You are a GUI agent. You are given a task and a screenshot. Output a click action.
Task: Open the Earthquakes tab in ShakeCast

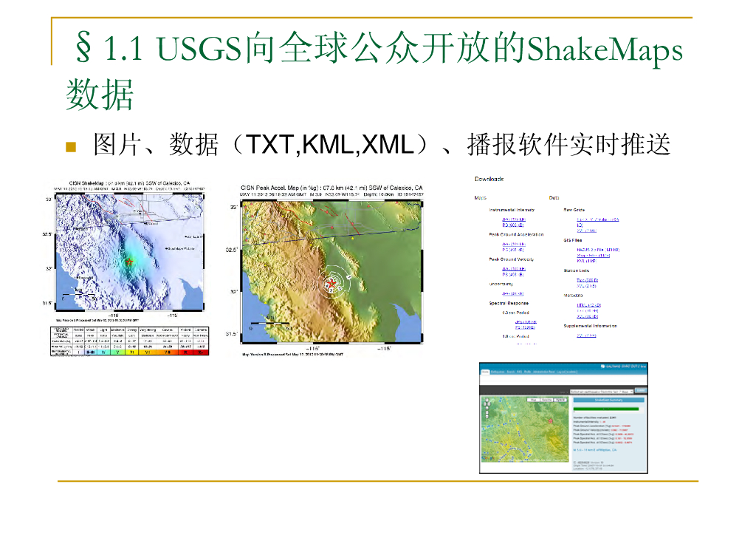(x=498, y=372)
